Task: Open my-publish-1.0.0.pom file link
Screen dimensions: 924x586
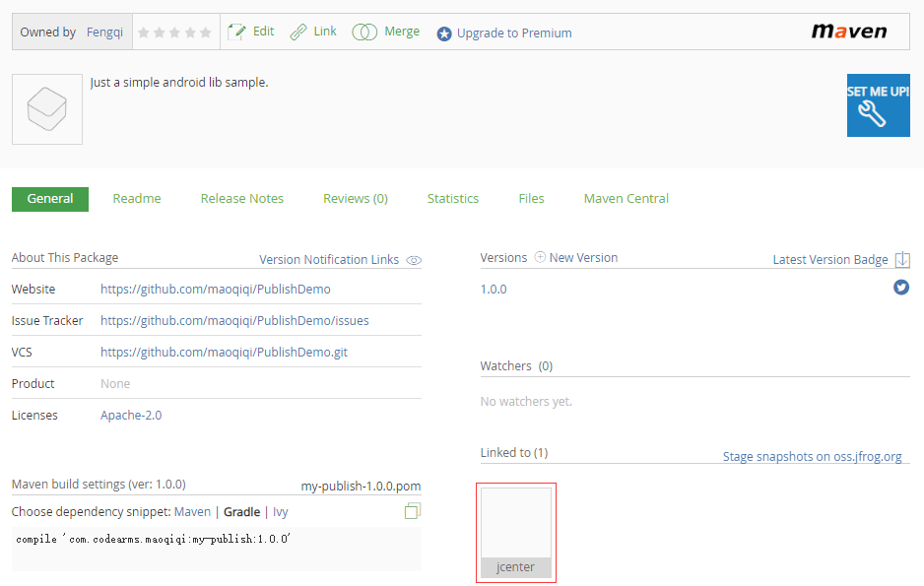Action: (361, 486)
